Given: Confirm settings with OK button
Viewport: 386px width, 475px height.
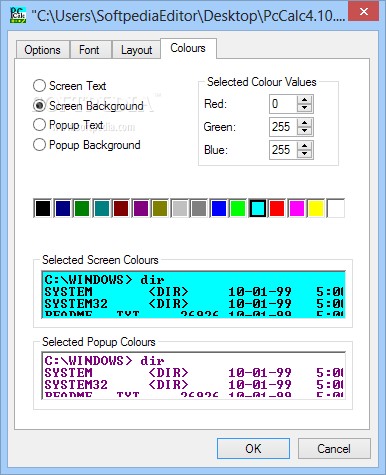Looking at the screenshot, I should pos(253,449).
